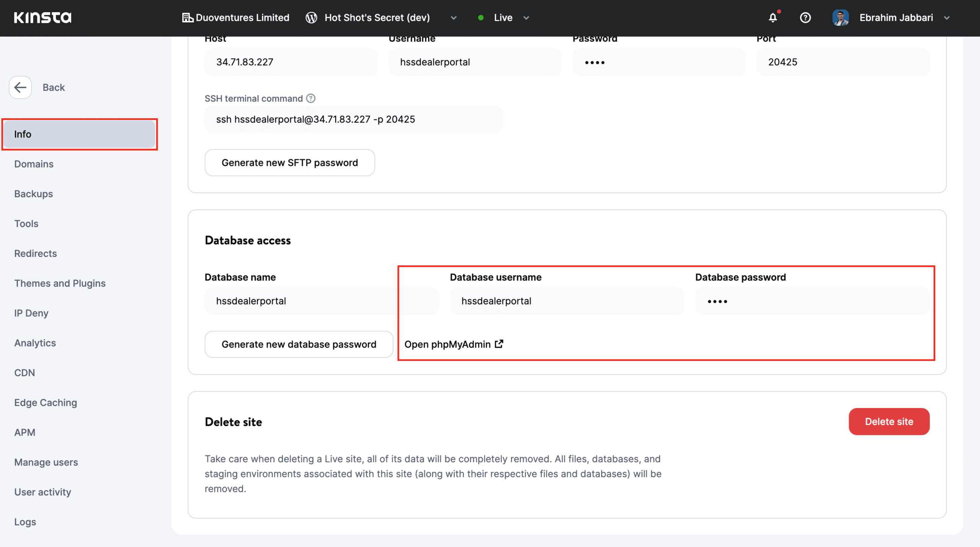Open the Ebrahim Jabbari account menu
This screenshot has height=547, width=980.
coord(896,18)
